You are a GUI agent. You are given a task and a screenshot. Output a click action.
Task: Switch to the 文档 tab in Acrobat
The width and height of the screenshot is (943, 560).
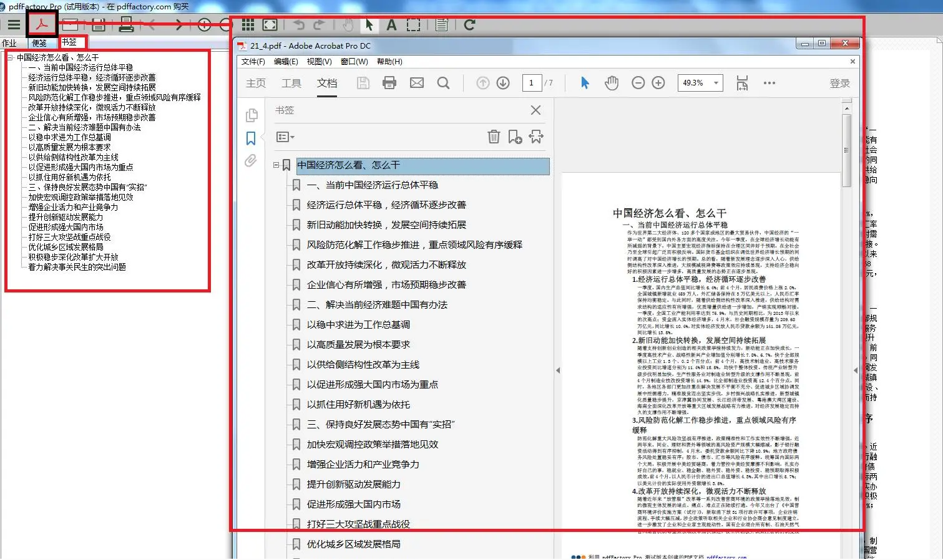coord(327,83)
